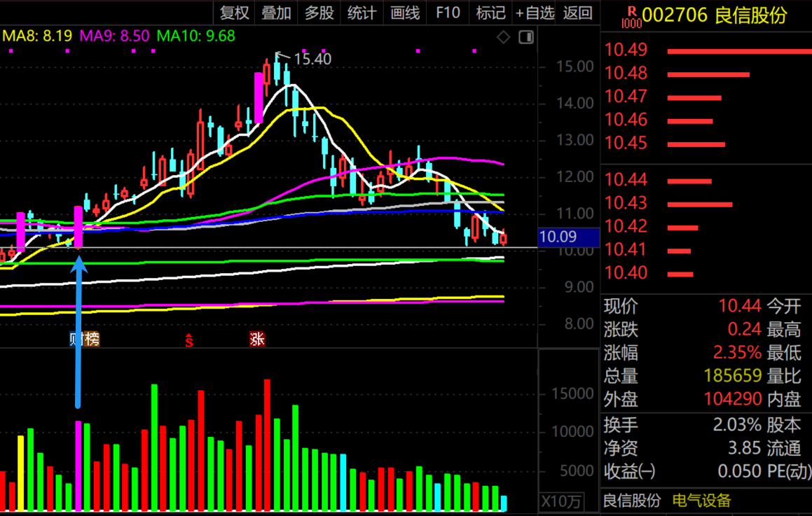812x516 pixels.
Task: Open the 复权 price adjustment menu
Action: coord(234,13)
